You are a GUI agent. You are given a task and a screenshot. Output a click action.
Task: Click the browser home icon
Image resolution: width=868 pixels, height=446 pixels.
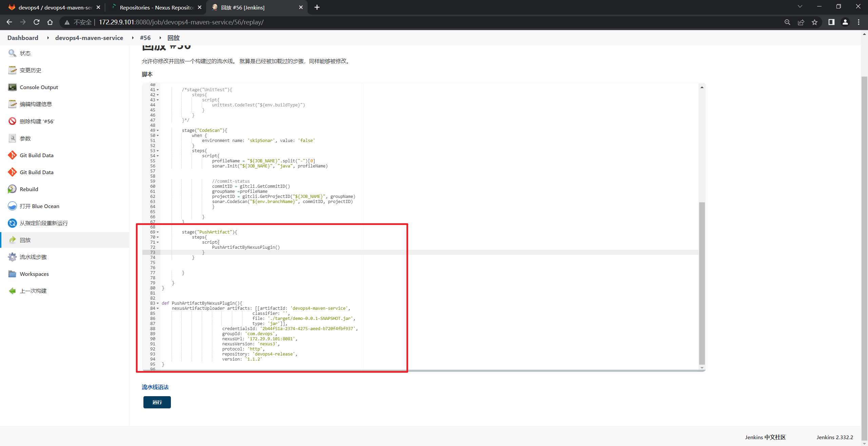50,22
